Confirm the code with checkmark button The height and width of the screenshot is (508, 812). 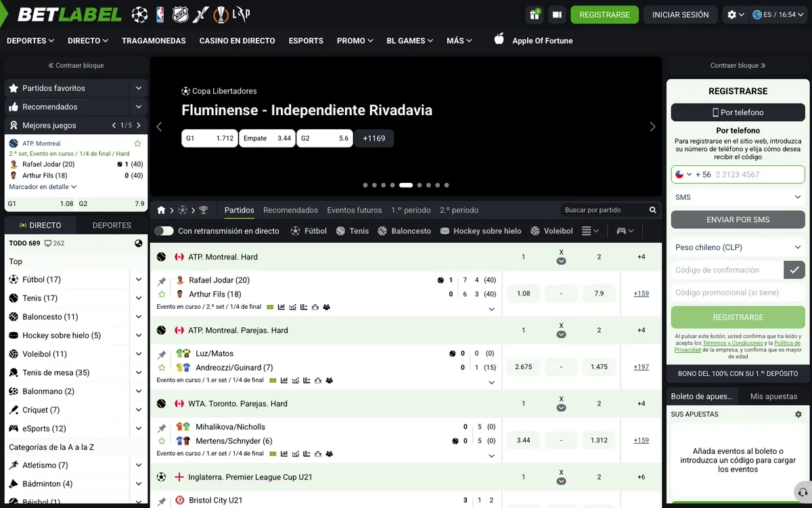coord(794,270)
